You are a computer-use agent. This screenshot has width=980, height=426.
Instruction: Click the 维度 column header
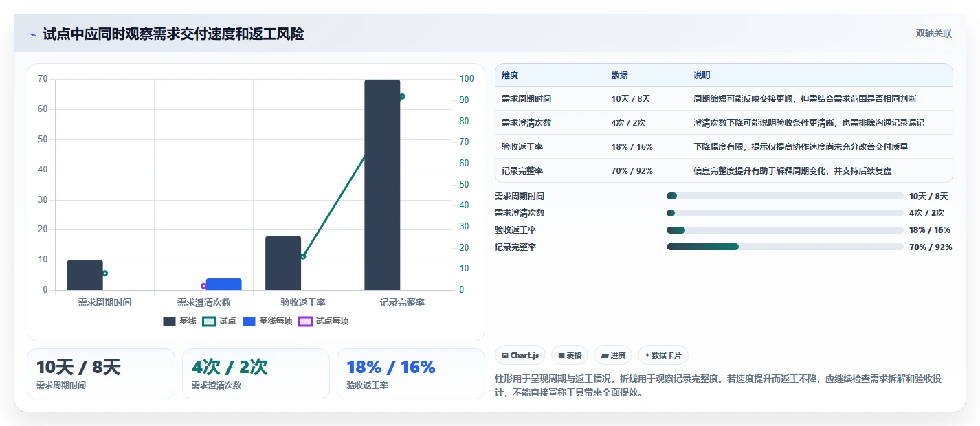[510, 76]
